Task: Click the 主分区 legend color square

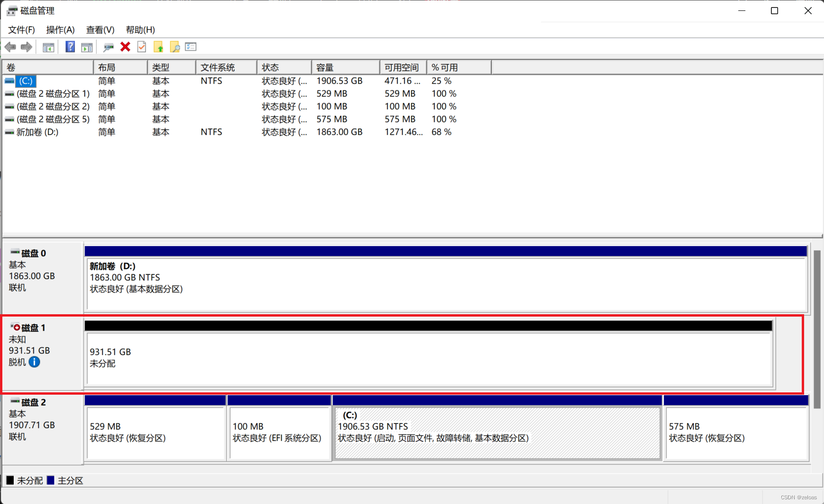Action: tap(51, 480)
